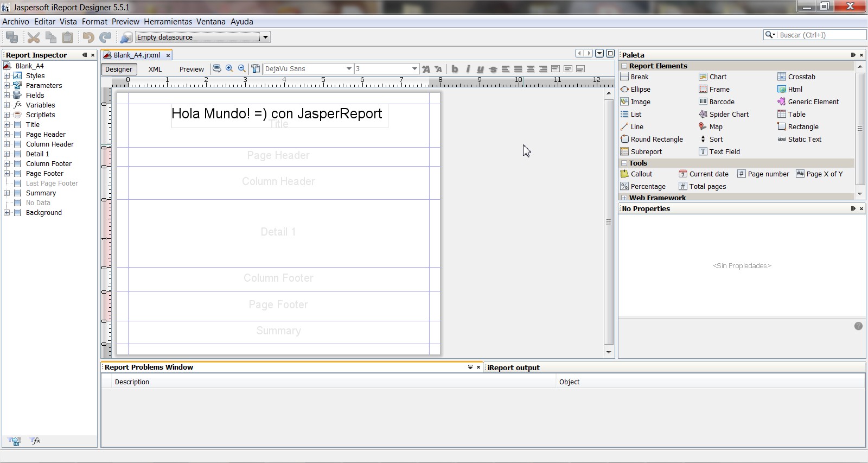Image resolution: width=868 pixels, height=463 pixels.
Task: Switch to Preview view
Action: [192, 69]
